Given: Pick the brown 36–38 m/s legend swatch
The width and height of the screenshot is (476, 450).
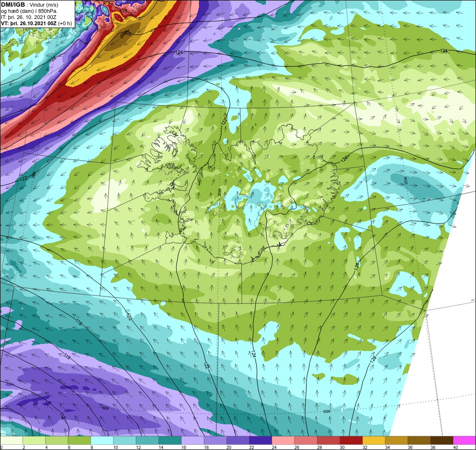Looking at the screenshot, I should tap(418, 440).
